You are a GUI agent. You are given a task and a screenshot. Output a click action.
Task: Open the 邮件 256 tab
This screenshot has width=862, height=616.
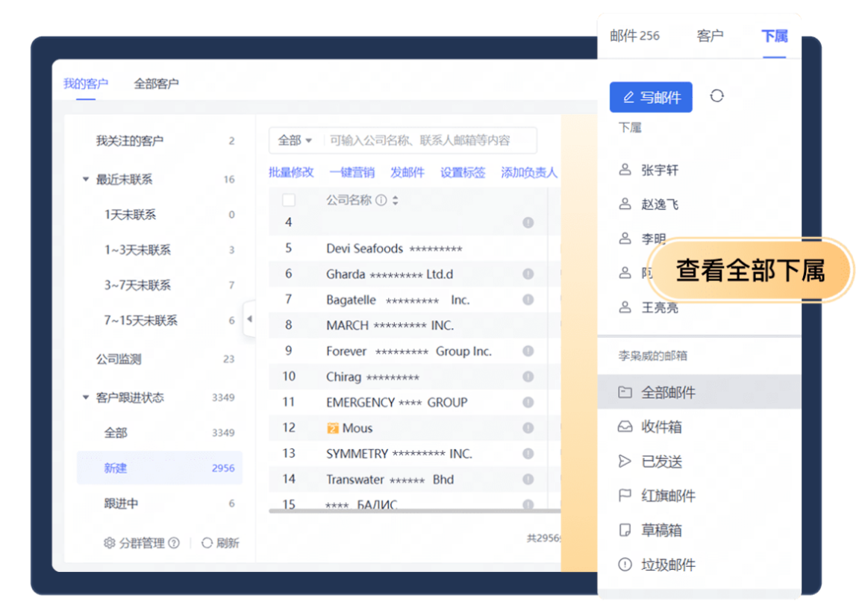pyautogui.click(x=634, y=36)
